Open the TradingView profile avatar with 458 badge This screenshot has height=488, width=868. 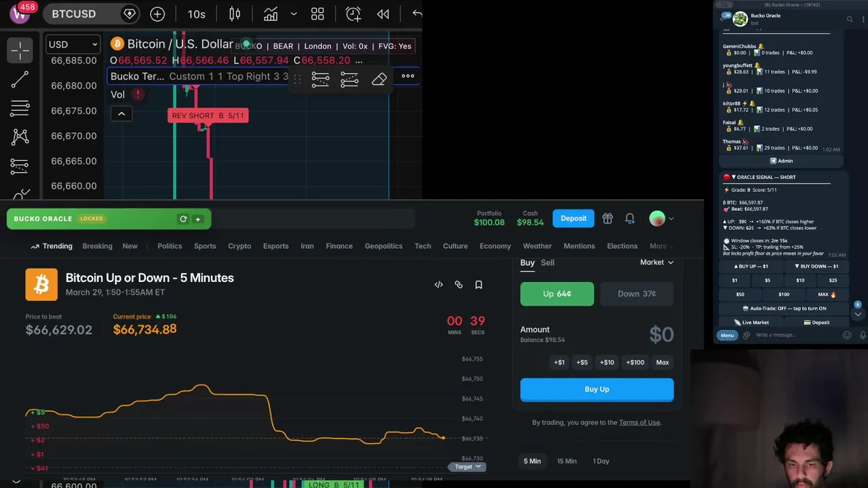pyautogui.click(x=20, y=14)
